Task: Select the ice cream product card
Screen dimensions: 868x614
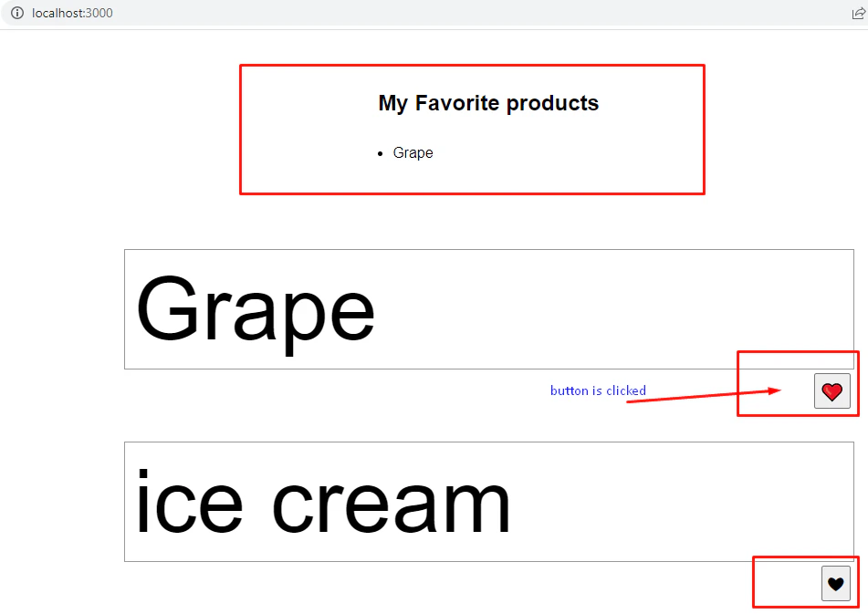Action: click(489, 502)
